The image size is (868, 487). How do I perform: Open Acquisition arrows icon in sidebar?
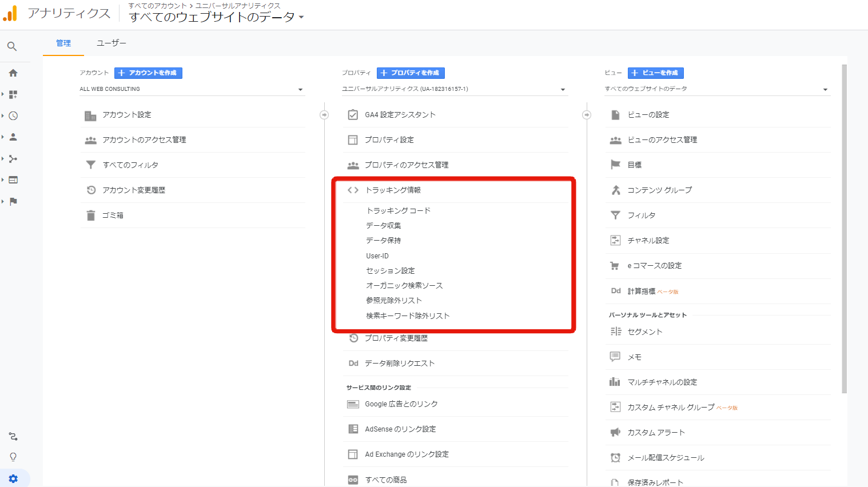coord(13,159)
